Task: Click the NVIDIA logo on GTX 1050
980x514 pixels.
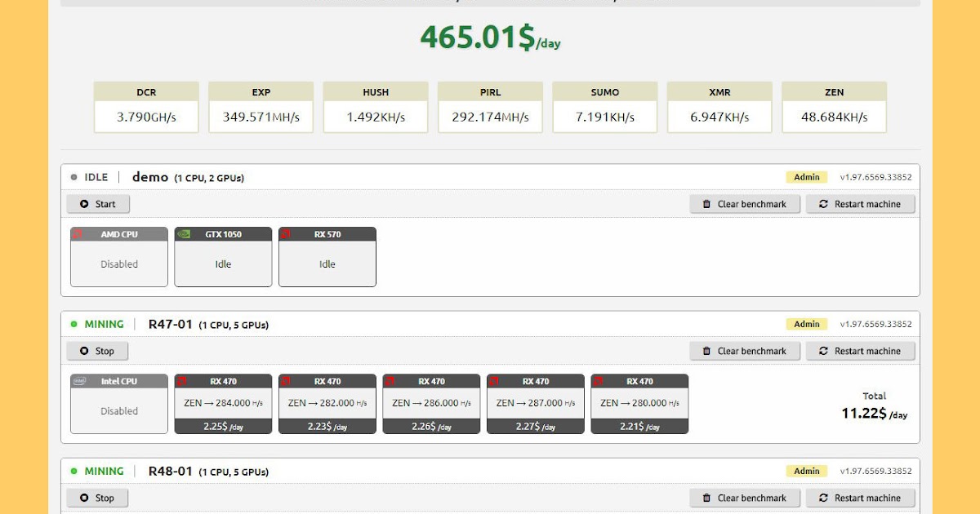Action: point(184,234)
